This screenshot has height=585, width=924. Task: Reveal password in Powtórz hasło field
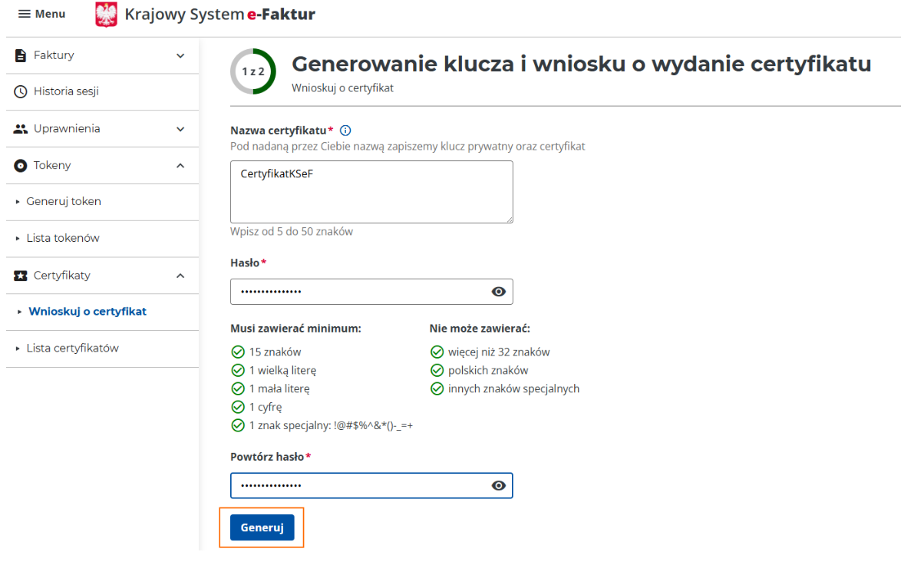499,486
